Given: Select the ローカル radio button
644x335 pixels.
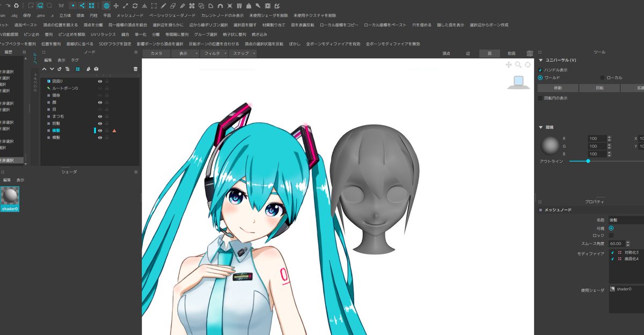Looking at the screenshot, I should click(602, 77).
